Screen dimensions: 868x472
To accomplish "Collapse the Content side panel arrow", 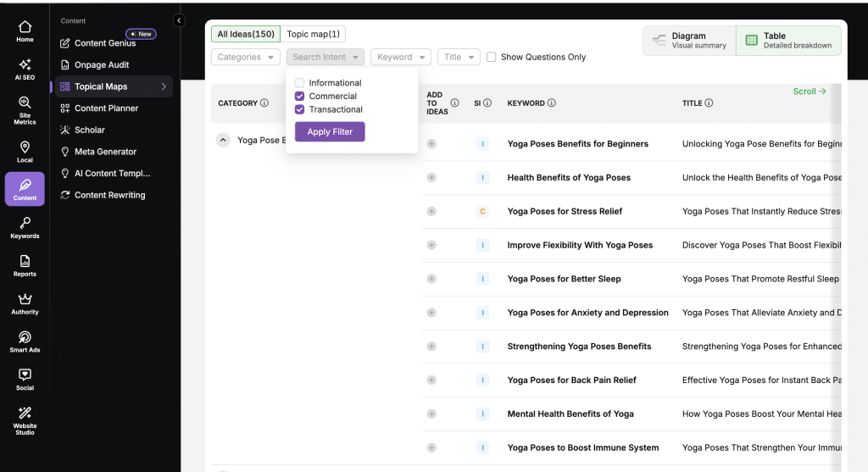I will click(179, 20).
